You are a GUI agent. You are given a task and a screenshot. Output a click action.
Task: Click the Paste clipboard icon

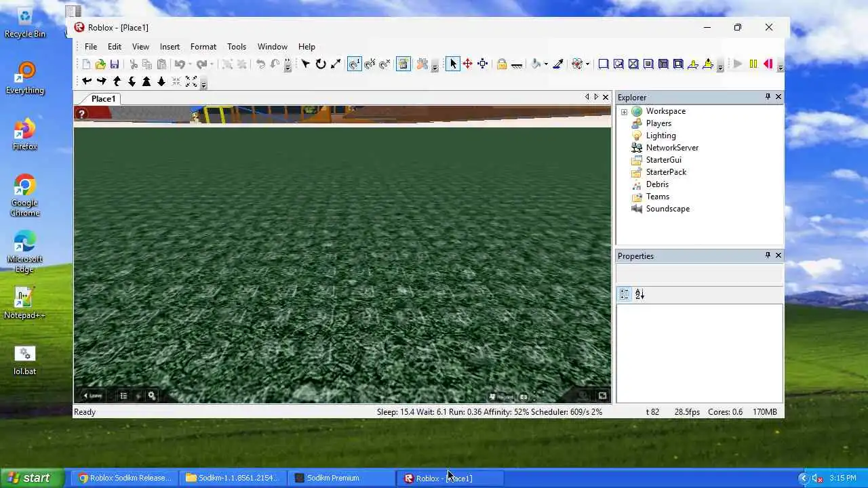click(x=161, y=64)
